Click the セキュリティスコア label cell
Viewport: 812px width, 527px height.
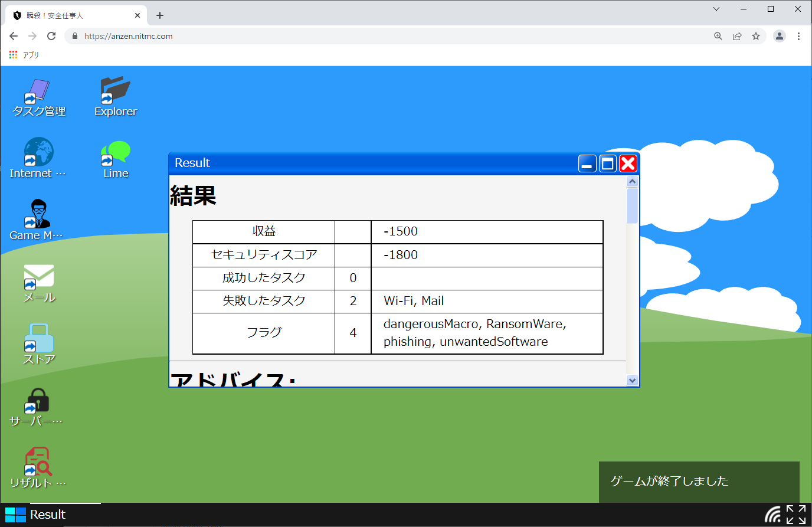(x=264, y=255)
